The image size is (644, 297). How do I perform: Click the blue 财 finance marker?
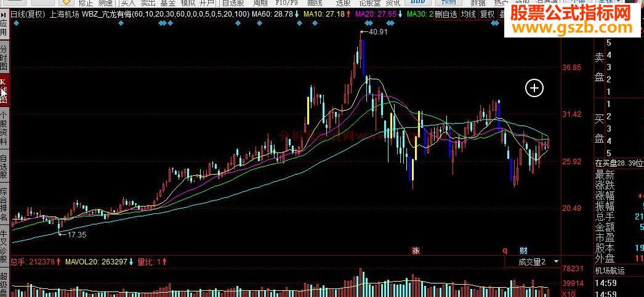pyautogui.click(x=523, y=251)
